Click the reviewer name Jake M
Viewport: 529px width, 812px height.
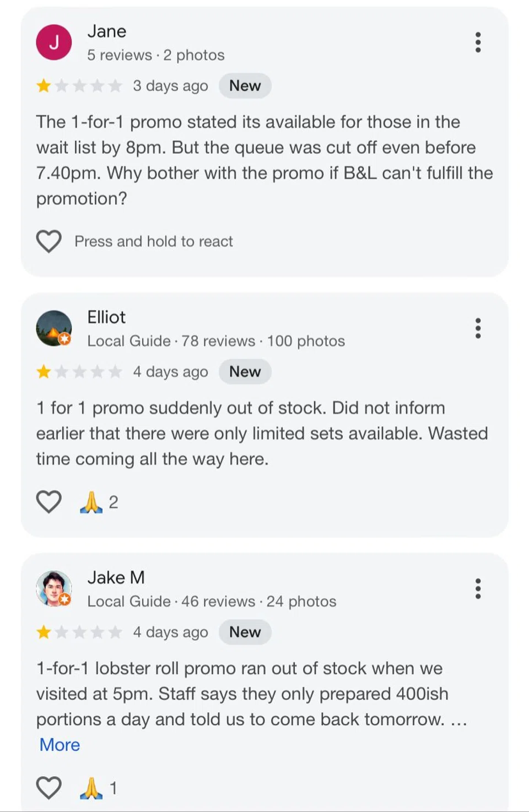pos(116,577)
